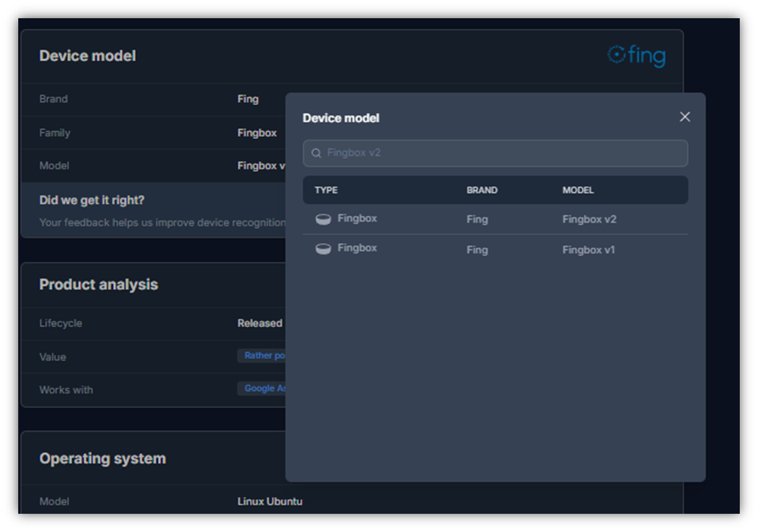The width and height of the screenshot is (758, 532).
Task: Close the Device model dialog
Action: tap(685, 117)
